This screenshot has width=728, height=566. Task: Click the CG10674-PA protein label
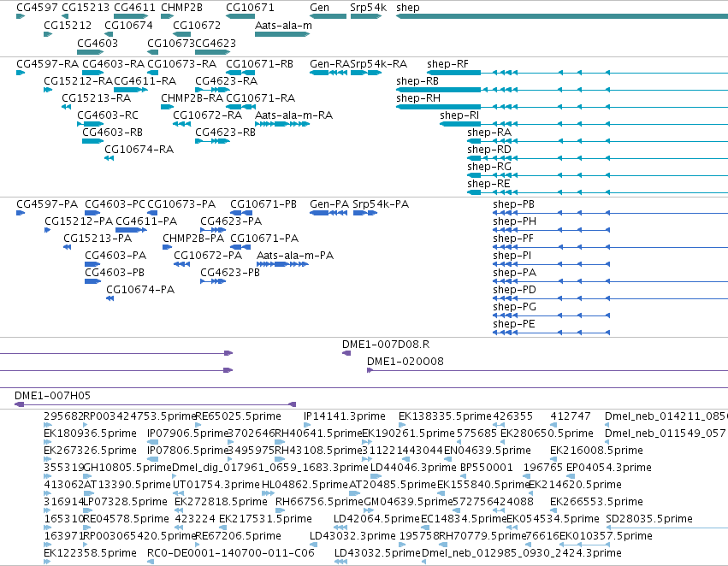pos(140,290)
